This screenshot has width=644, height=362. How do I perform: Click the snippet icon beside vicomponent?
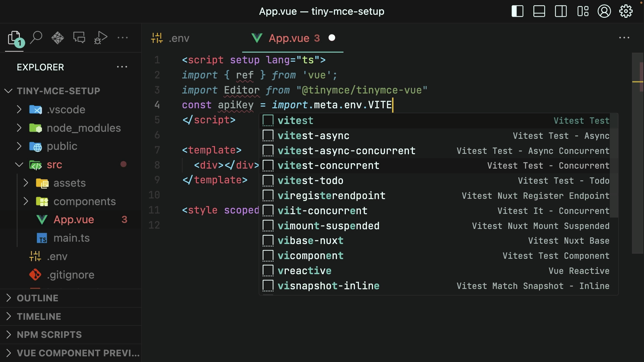tap(268, 256)
